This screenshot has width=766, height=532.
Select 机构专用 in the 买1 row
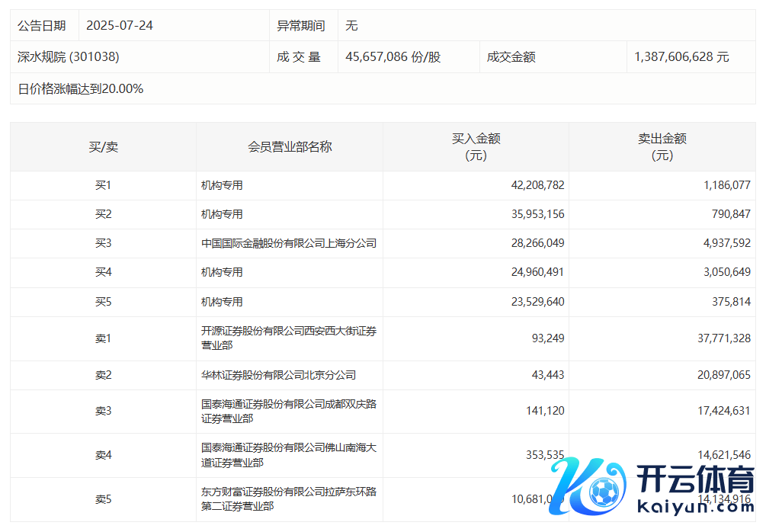point(222,185)
